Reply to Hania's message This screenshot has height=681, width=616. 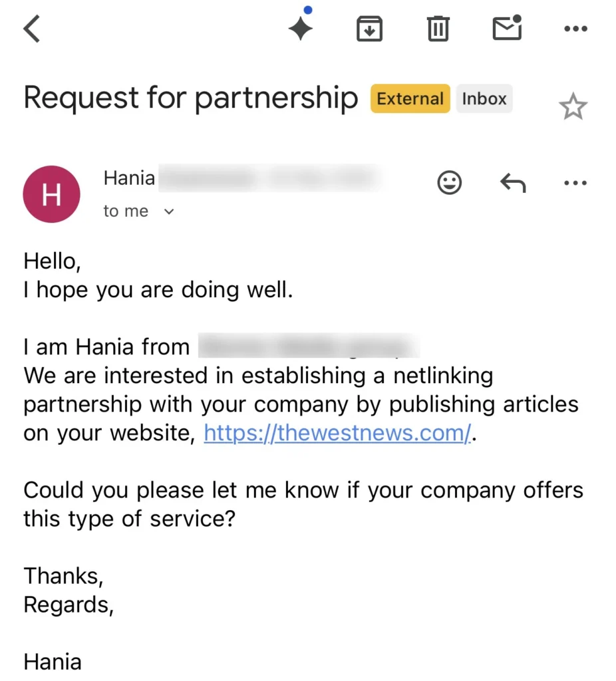513,182
